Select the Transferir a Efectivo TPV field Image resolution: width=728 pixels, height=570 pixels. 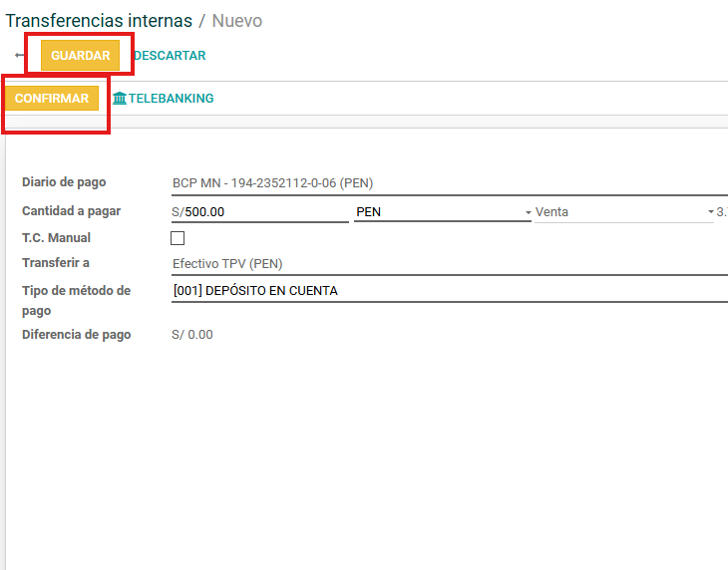click(x=449, y=264)
